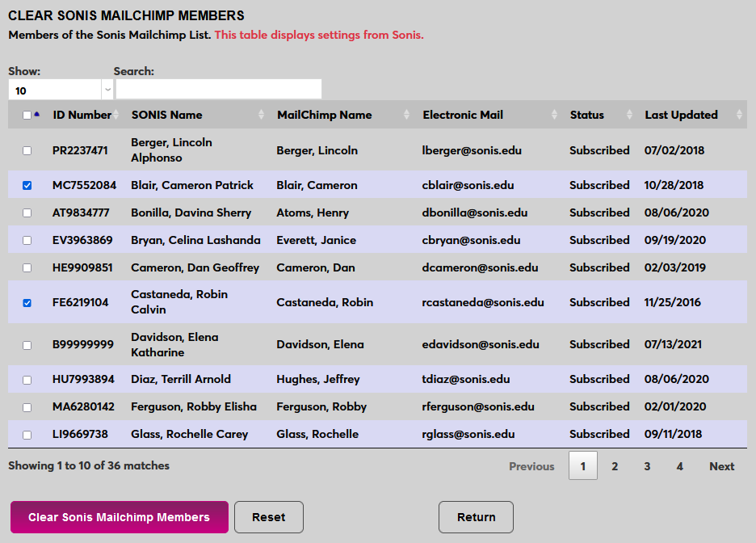Click the Reset button
Image resolution: width=756 pixels, height=543 pixels.
269,517
